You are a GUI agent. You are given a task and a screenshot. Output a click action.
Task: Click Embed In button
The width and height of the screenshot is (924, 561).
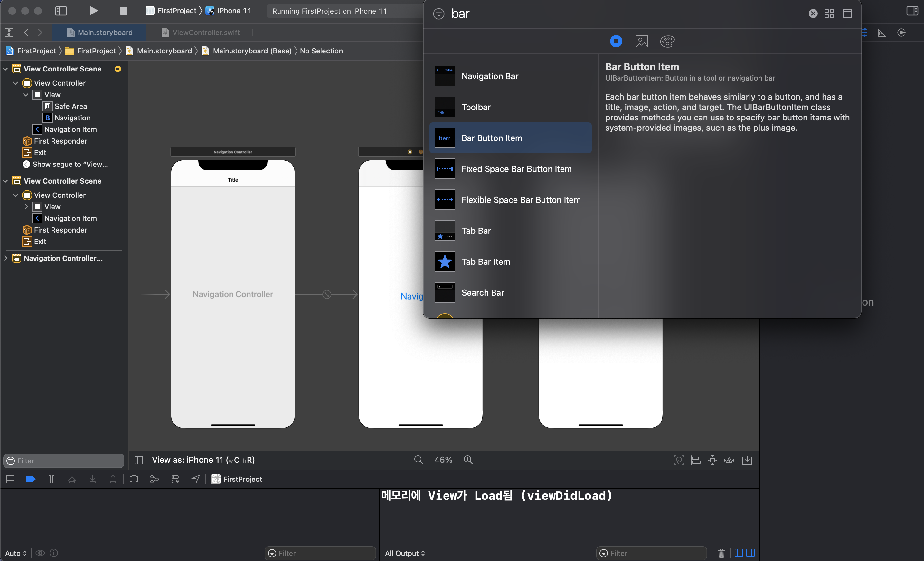click(747, 460)
